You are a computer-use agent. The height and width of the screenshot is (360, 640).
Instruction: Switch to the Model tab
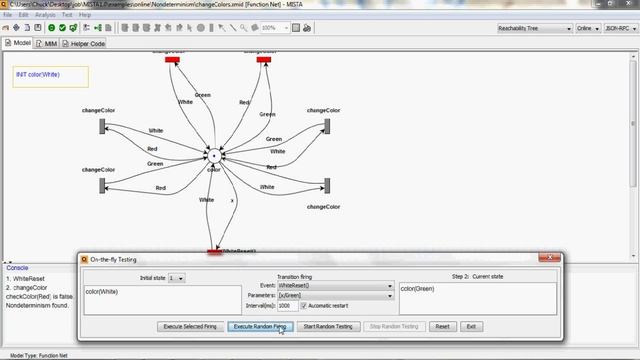point(18,43)
